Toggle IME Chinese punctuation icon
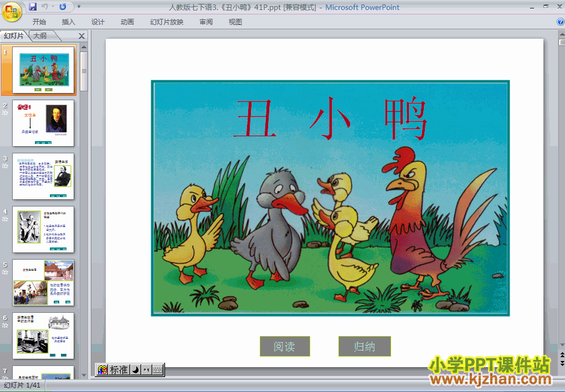 [146, 370]
